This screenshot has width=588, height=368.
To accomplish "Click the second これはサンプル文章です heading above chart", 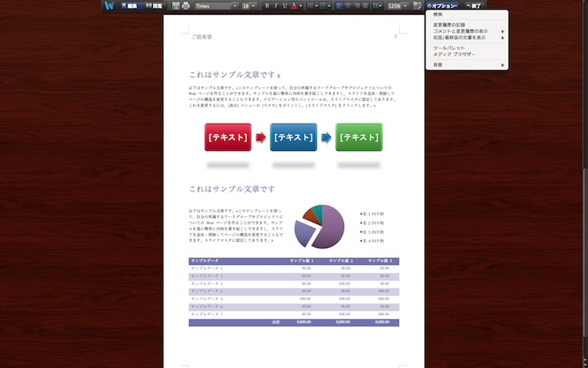I will pyautogui.click(x=232, y=189).
